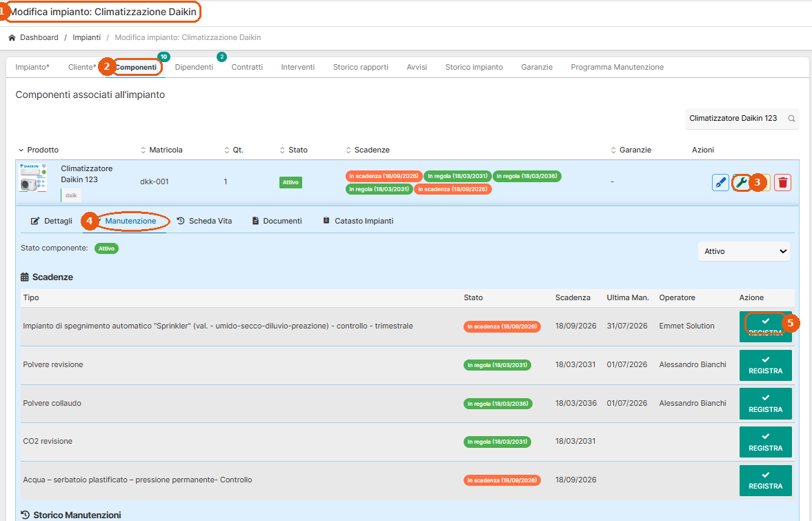812x521 pixels.
Task: Click the 'In regola (18/03/2036)' badge in the Polvere collaudo row
Action: [497, 404]
